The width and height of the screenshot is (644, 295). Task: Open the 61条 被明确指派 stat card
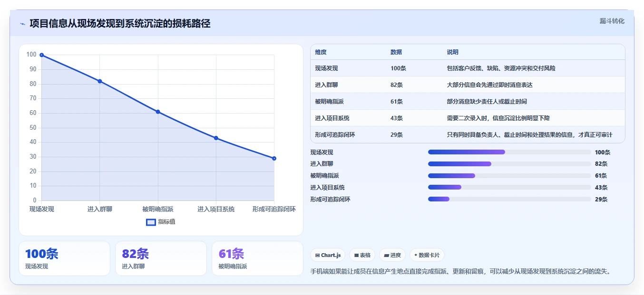tap(257, 258)
